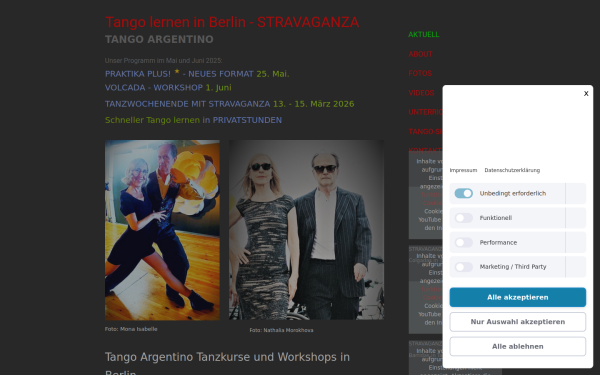The height and width of the screenshot is (375, 600).
Task: Open the VIDEOS menu item
Action: [x=421, y=93]
